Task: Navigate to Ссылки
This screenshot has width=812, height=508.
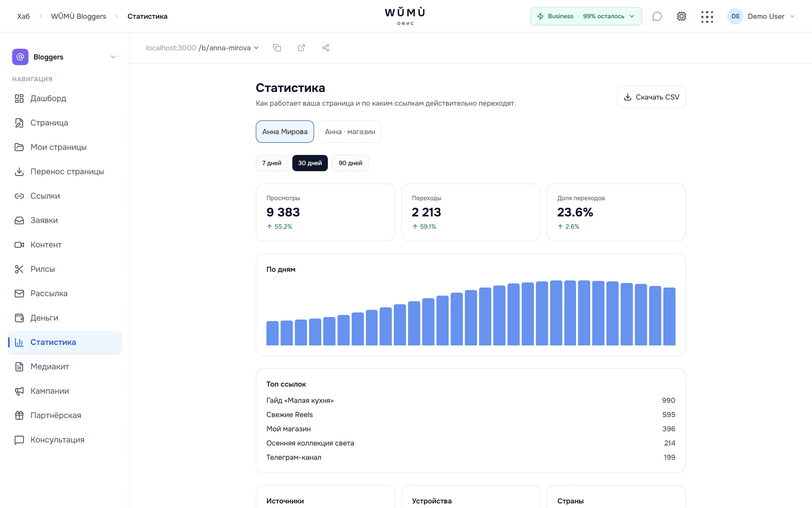Action: 64,196
